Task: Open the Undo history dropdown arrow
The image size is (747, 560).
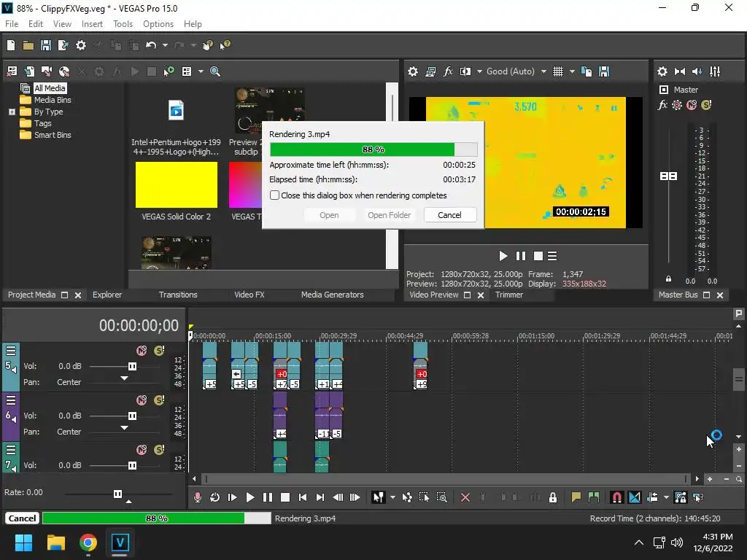Action: point(165,45)
